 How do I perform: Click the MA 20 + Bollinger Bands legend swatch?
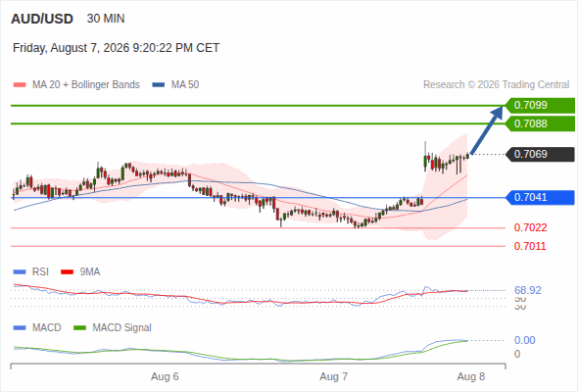click(x=20, y=85)
